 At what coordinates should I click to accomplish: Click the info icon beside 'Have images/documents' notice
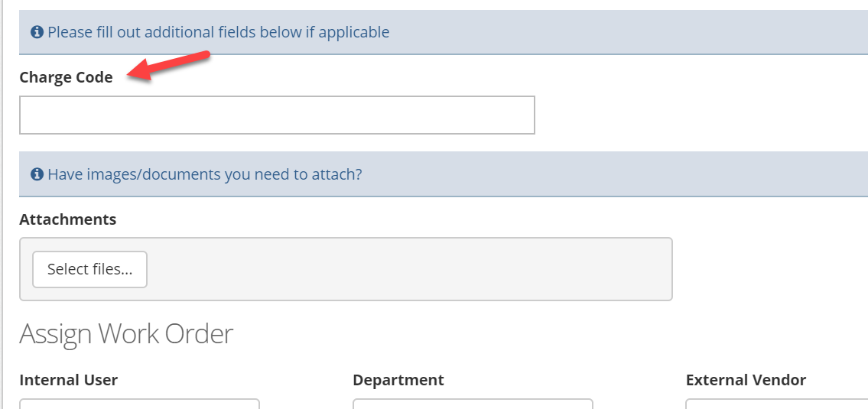tap(37, 175)
